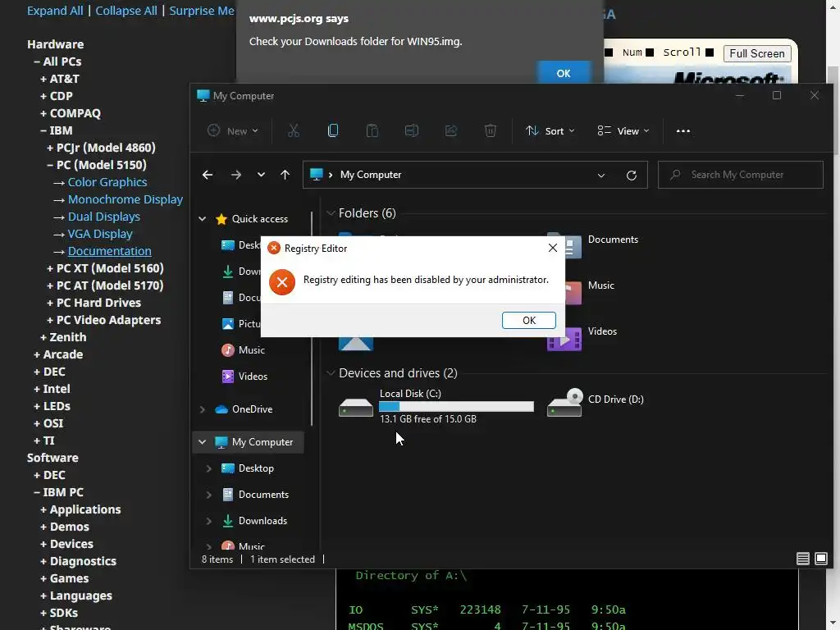Click the Paste clipboard icon in toolbar
The height and width of the screenshot is (630, 840).
click(372, 130)
